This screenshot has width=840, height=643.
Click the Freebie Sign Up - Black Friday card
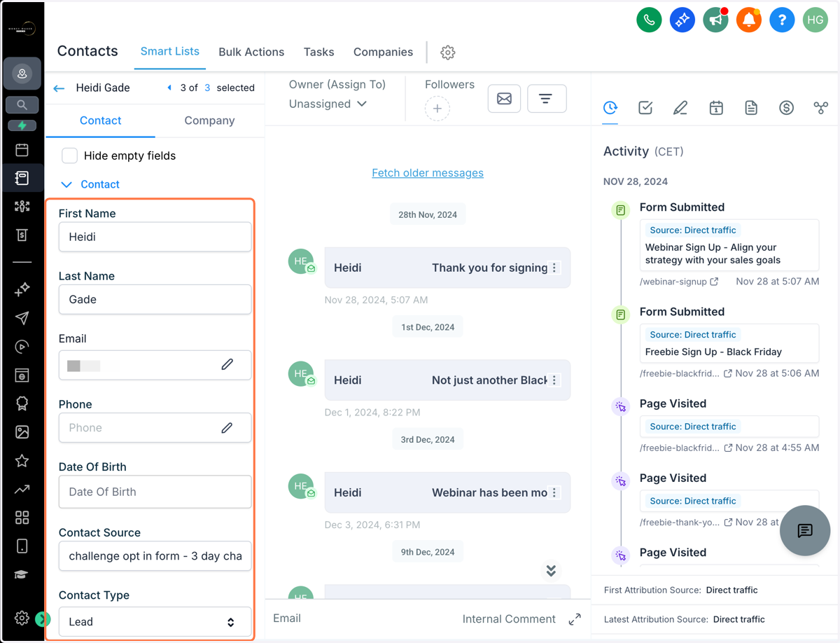click(729, 343)
